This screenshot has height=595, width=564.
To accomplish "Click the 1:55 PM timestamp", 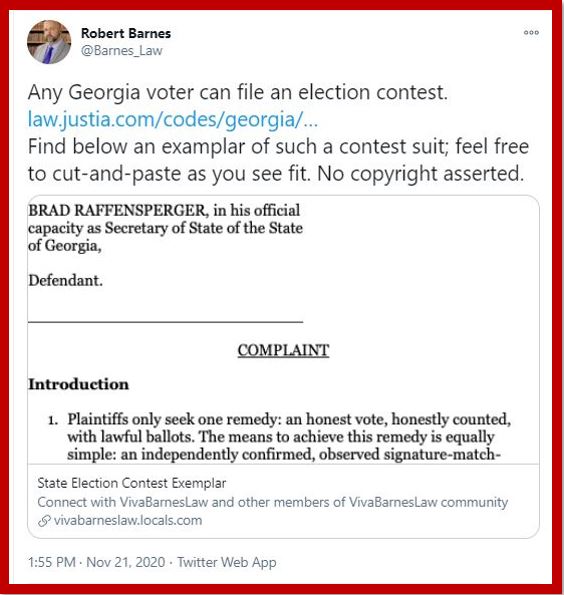I will tap(52, 562).
